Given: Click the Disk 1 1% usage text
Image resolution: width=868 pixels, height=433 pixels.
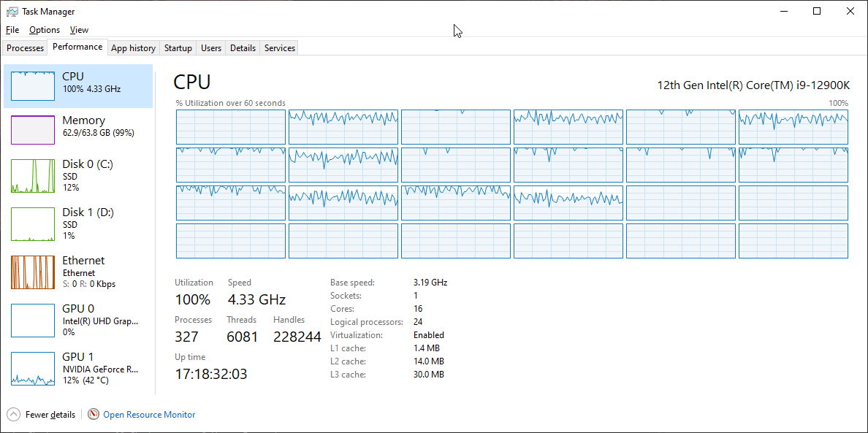Looking at the screenshot, I should pos(69,236).
